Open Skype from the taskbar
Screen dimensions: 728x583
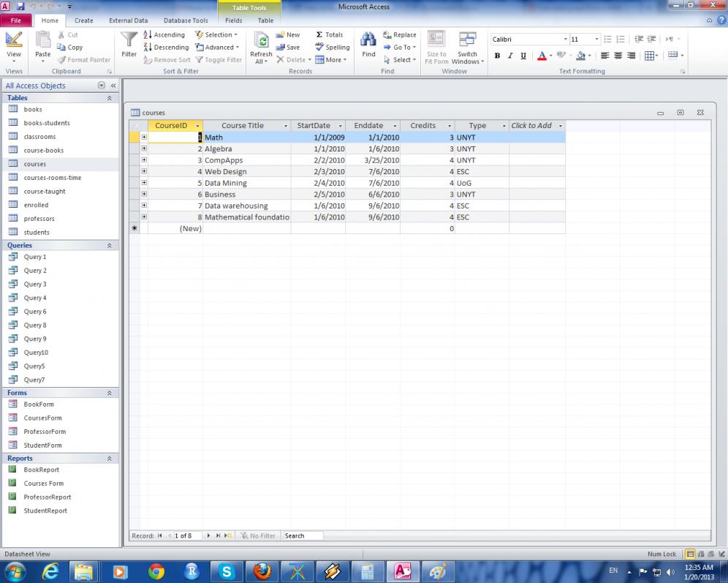point(226,571)
